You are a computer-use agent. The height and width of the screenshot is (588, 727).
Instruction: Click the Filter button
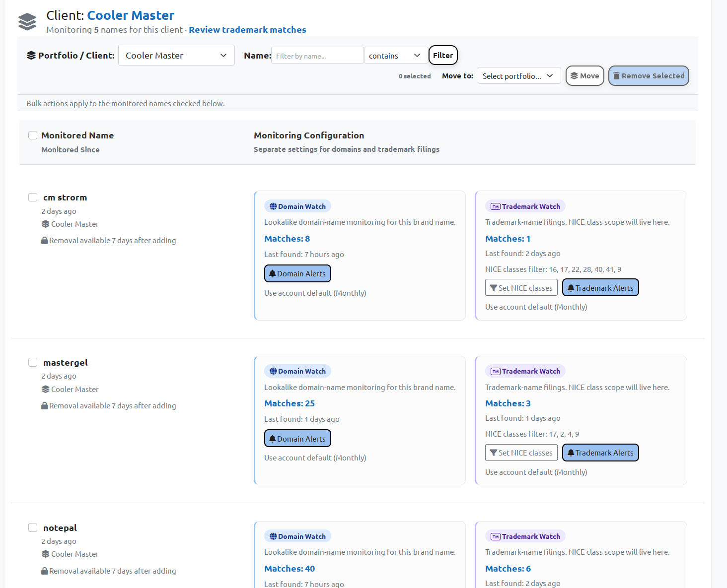[443, 55]
